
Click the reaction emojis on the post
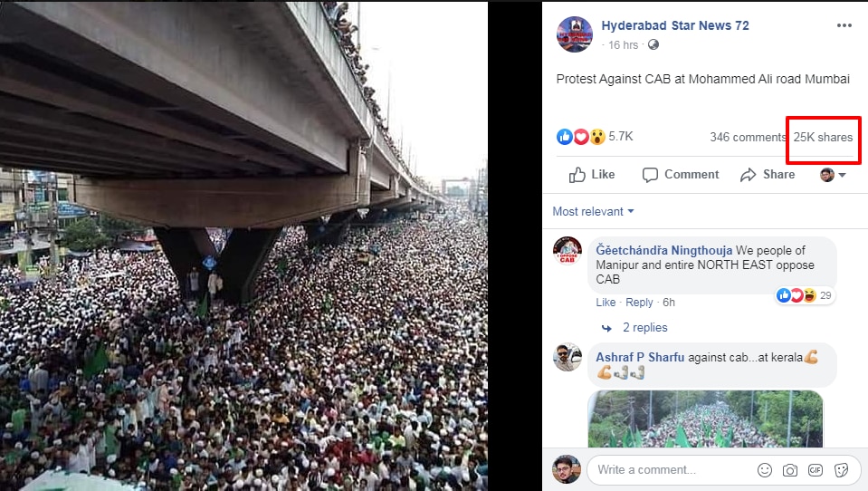point(581,137)
